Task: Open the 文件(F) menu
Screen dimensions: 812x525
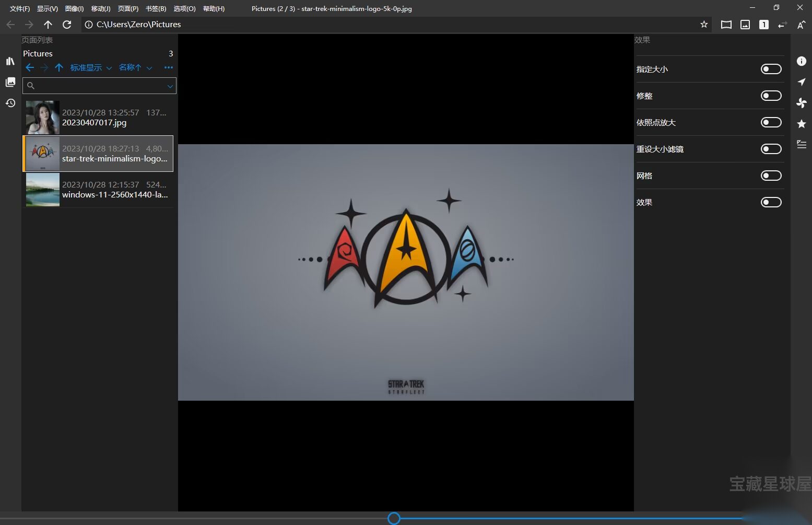Action: point(20,8)
